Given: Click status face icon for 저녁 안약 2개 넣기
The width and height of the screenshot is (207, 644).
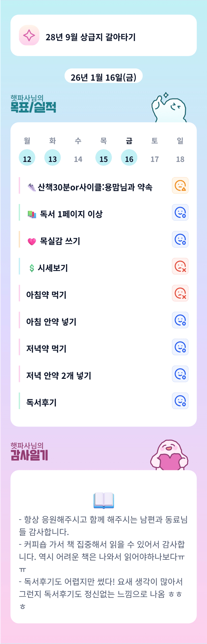Looking at the screenshot, I should coord(180,374).
